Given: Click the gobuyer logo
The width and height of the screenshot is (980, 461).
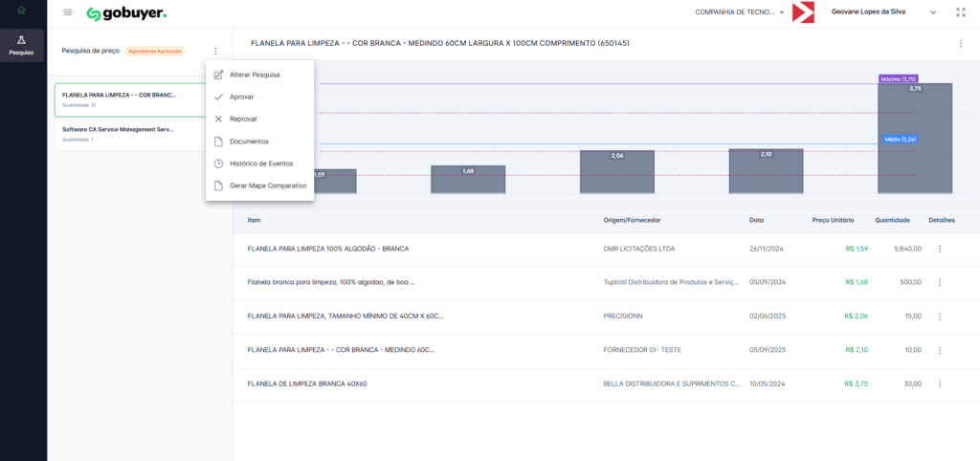Looking at the screenshot, I should [x=126, y=13].
